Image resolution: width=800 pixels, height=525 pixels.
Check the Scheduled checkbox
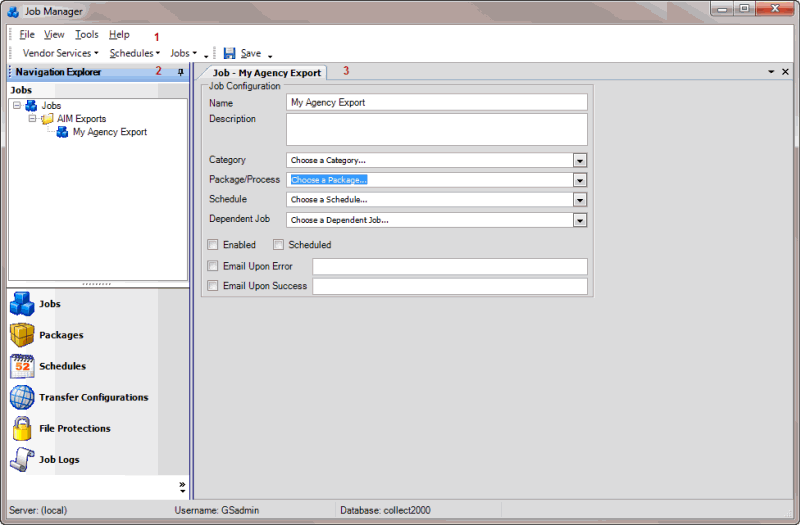coord(279,245)
